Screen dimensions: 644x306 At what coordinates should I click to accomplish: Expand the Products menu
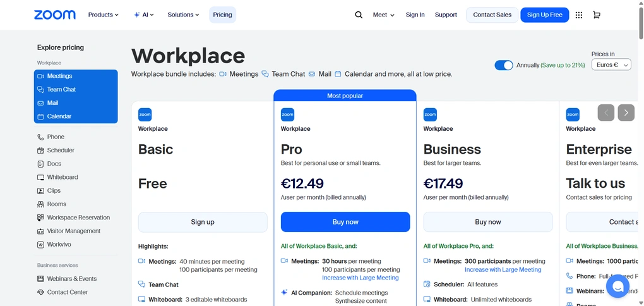103,15
